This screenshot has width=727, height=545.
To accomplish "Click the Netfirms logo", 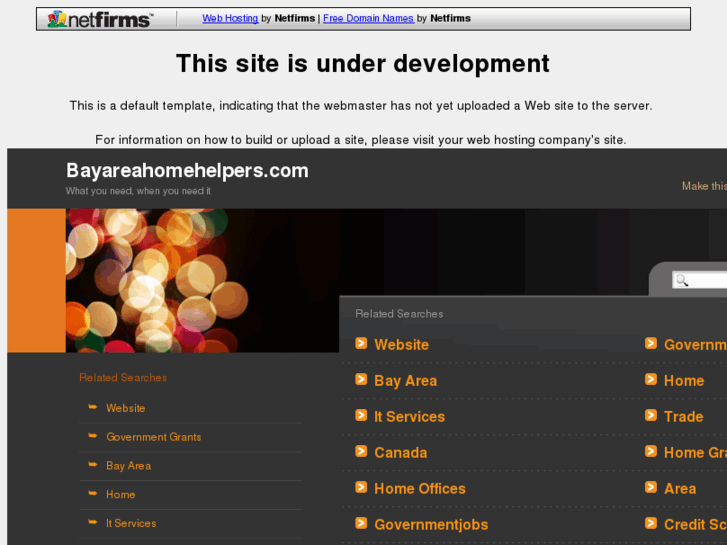I will click(99, 19).
